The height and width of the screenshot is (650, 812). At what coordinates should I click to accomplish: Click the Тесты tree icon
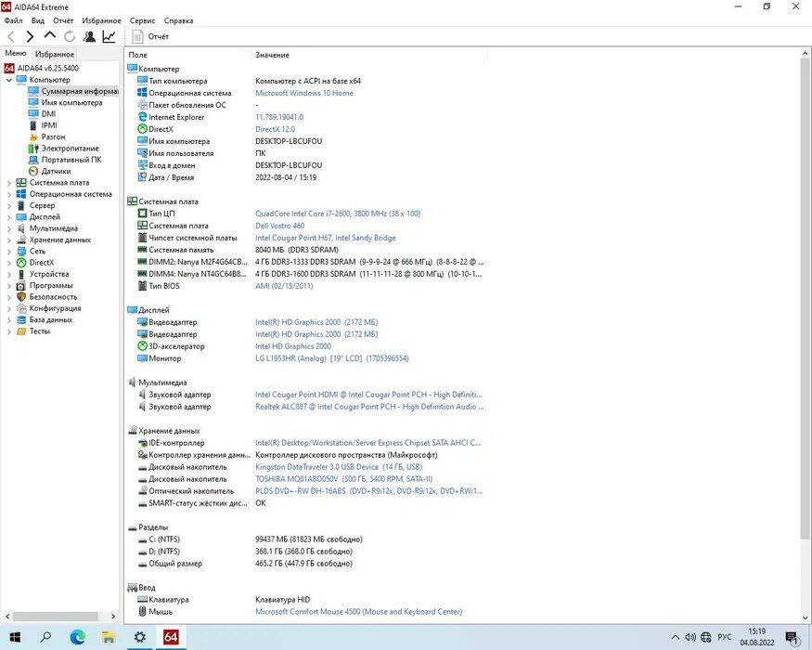(x=21, y=331)
